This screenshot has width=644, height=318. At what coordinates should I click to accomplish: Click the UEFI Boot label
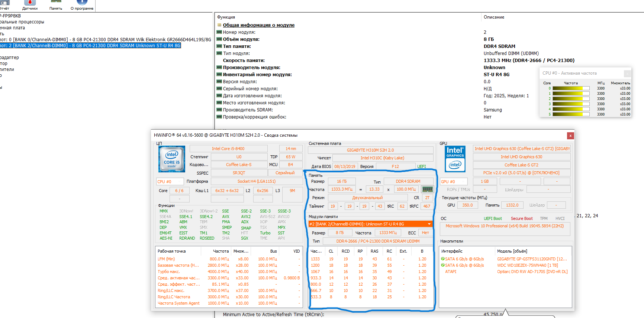point(493,218)
